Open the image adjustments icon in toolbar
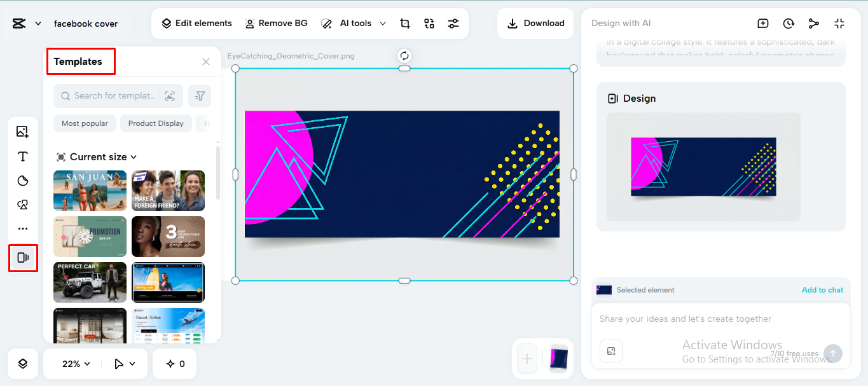 [453, 23]
